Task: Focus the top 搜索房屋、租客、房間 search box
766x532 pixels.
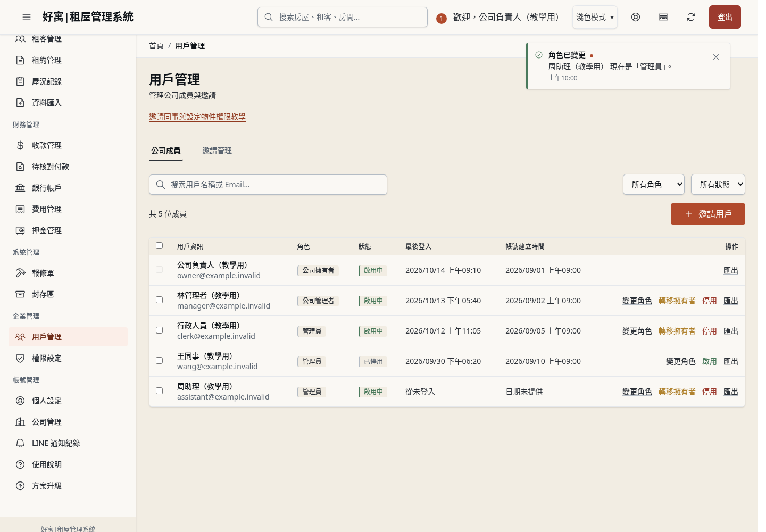Action: pyautogui.click(x=343, y=17)
